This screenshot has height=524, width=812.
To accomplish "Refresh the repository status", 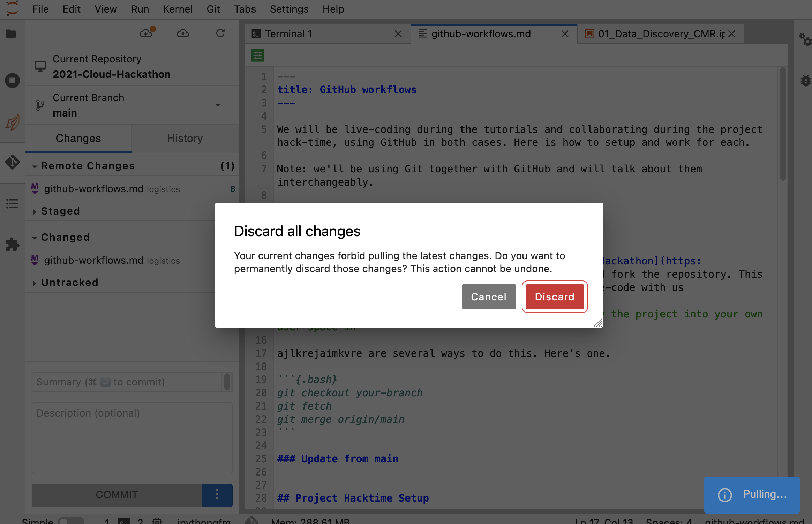I will [220, 33].
